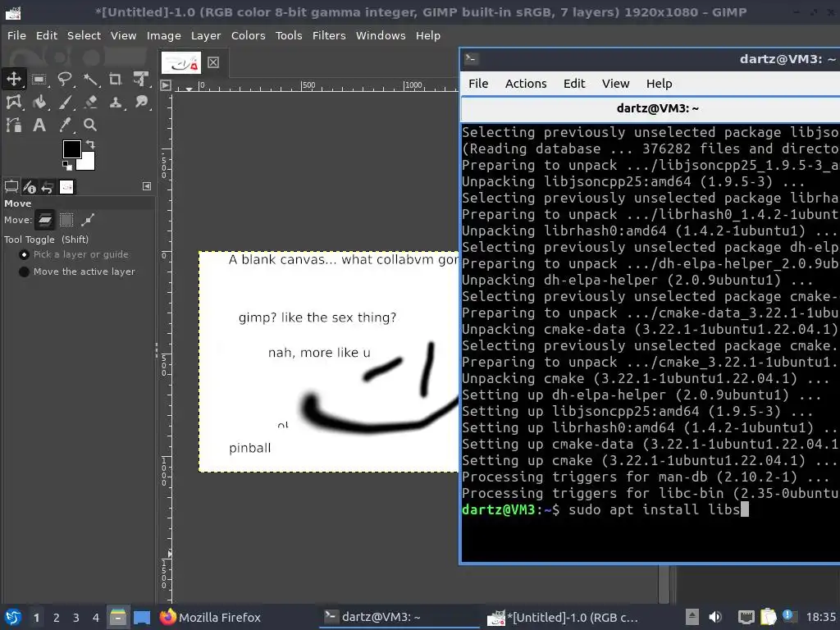This screenshot has width=840, height=630.
Task: Select the Eraser tool
Action: tap(90, 102)
